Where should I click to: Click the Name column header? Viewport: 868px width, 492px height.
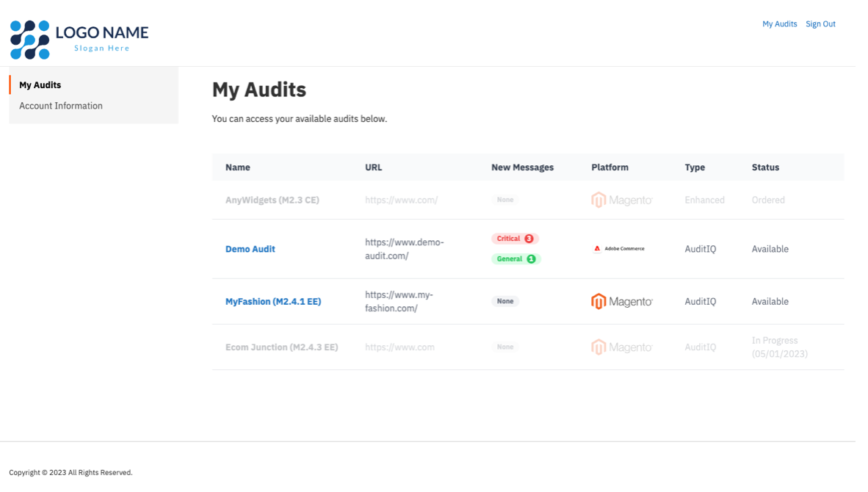237,167
